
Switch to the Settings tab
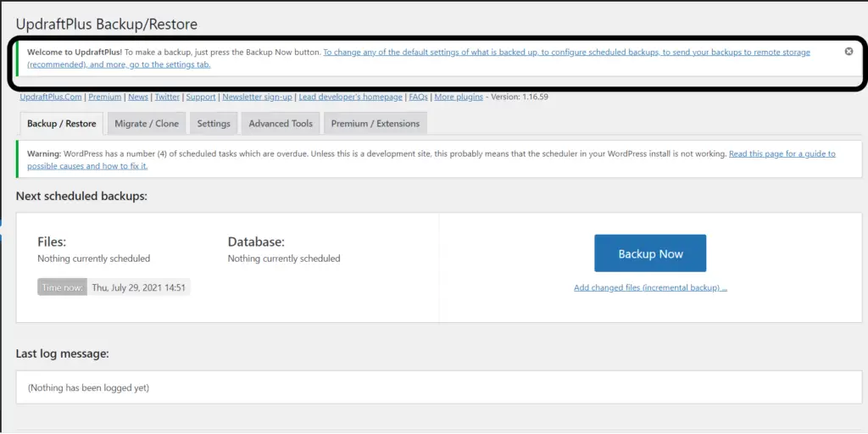pos(214,124)
